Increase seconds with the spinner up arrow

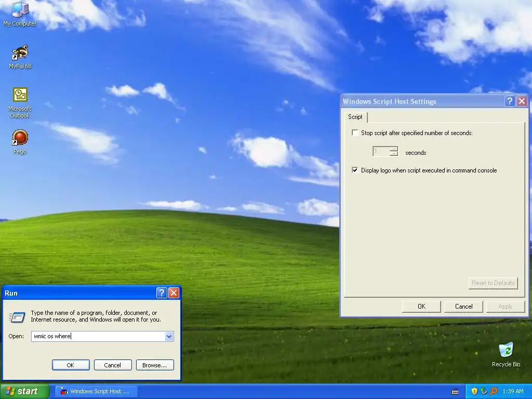tap(394, 149)
